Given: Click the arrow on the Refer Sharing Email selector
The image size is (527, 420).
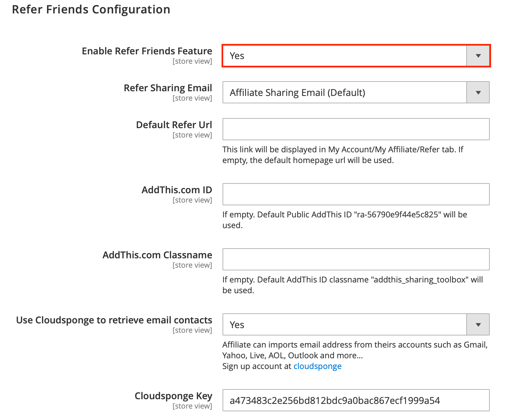Looking at the screenshot, I should click(x=478, y=93).
